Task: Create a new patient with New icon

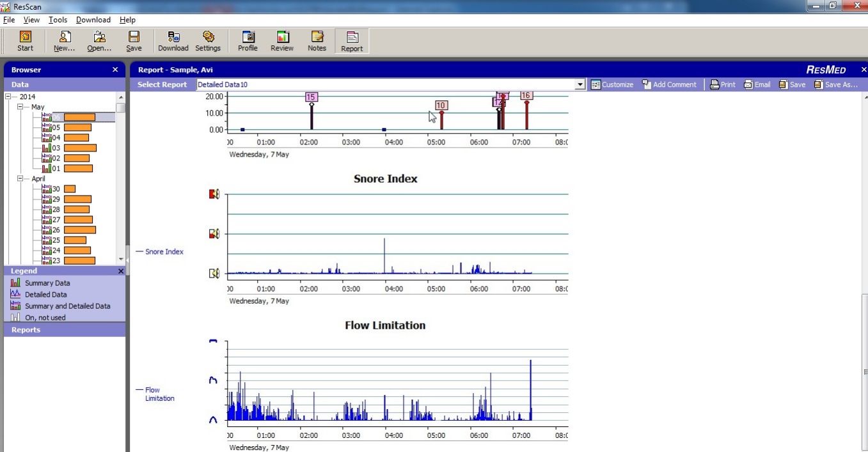Action: pos(64,41)
